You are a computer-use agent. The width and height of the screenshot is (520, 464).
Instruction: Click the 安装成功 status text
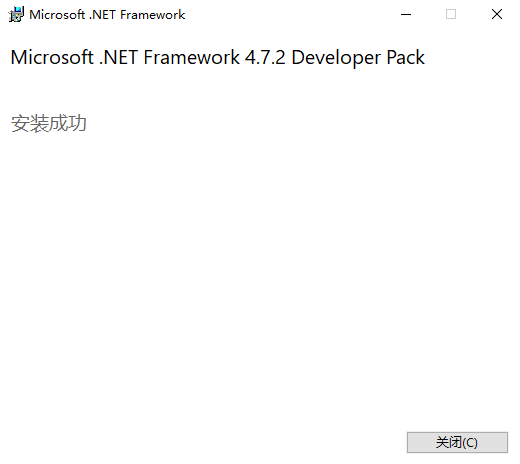pyautogui.click(x=49, y=124)
